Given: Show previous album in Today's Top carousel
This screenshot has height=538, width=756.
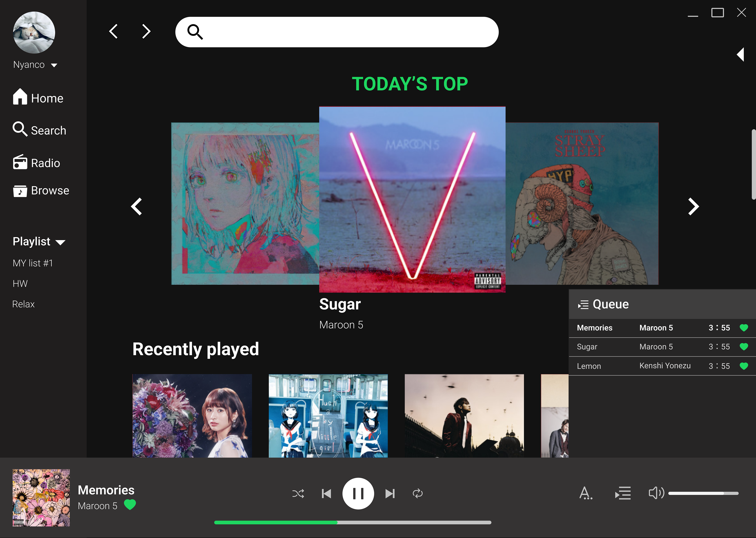Looking at the screenshot, I should (x=136, y=206).
